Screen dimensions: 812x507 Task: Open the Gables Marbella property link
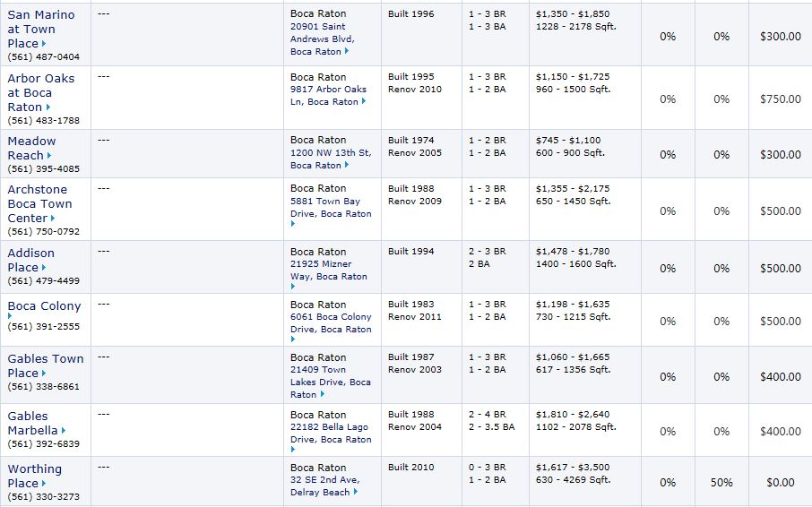32,423
